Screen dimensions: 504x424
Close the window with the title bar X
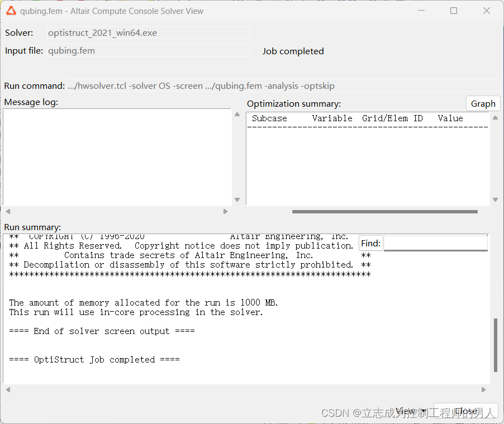(x=487, y=11)
